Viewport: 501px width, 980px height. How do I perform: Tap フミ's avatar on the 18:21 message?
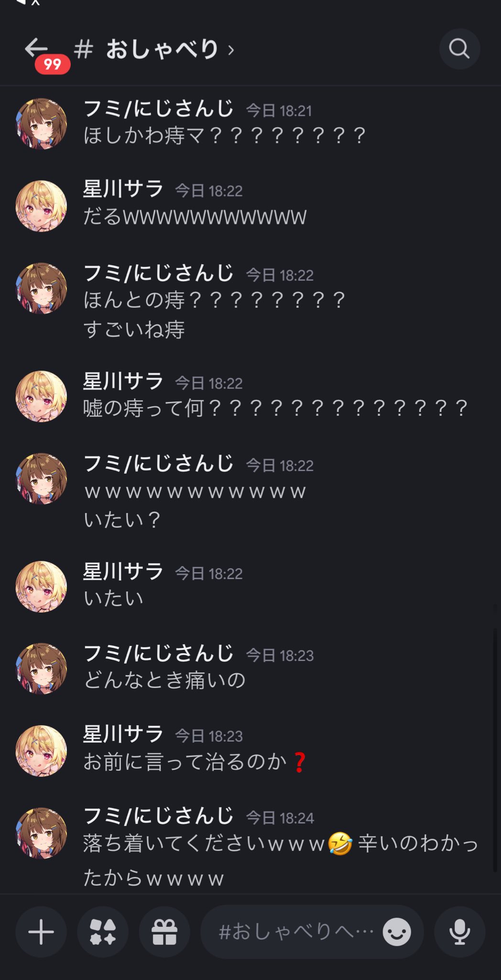(x=41, y=123)
